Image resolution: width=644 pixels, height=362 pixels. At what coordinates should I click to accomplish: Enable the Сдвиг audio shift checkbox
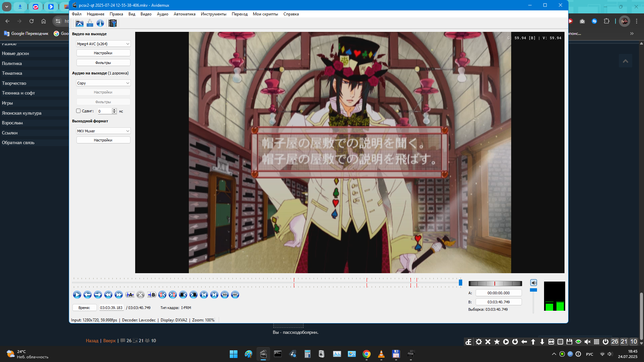[x=78, y=111]
